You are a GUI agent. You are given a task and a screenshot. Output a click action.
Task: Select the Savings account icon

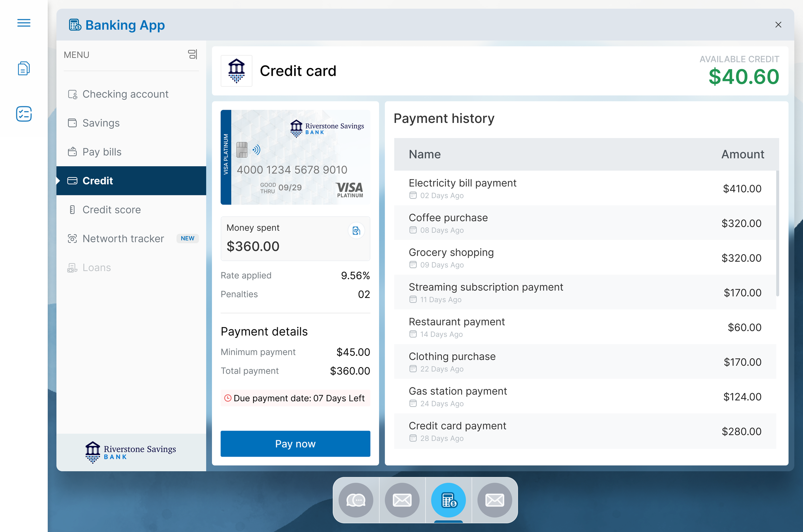pos(72,123)
